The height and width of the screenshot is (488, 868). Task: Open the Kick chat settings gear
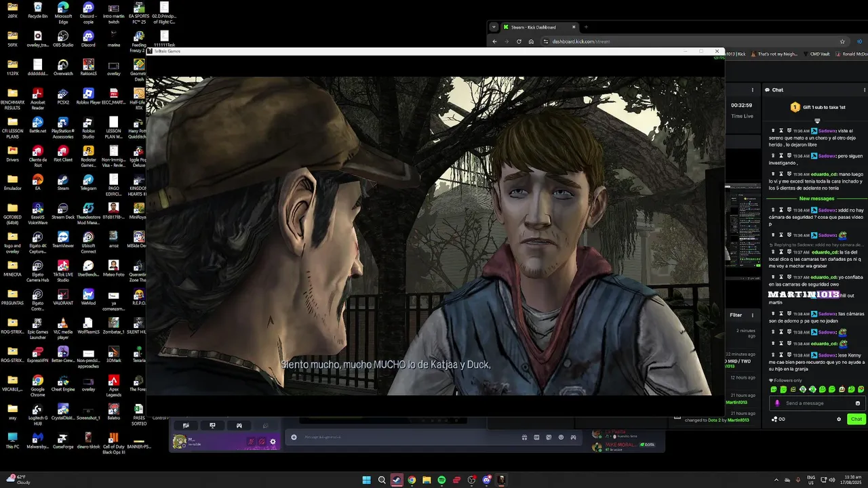pyautogui.click(x=839, y=419)
